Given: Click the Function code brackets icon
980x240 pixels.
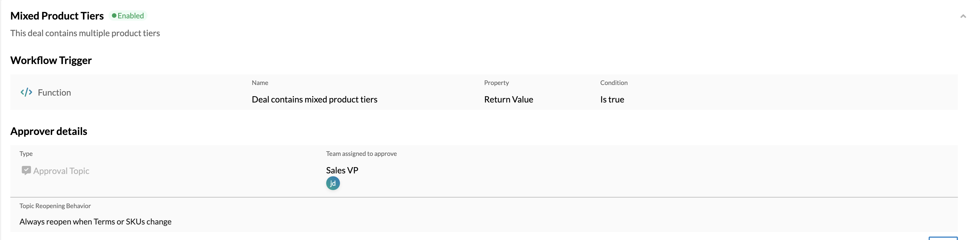Looking at the screenshot, I should [x=26, y=92].
